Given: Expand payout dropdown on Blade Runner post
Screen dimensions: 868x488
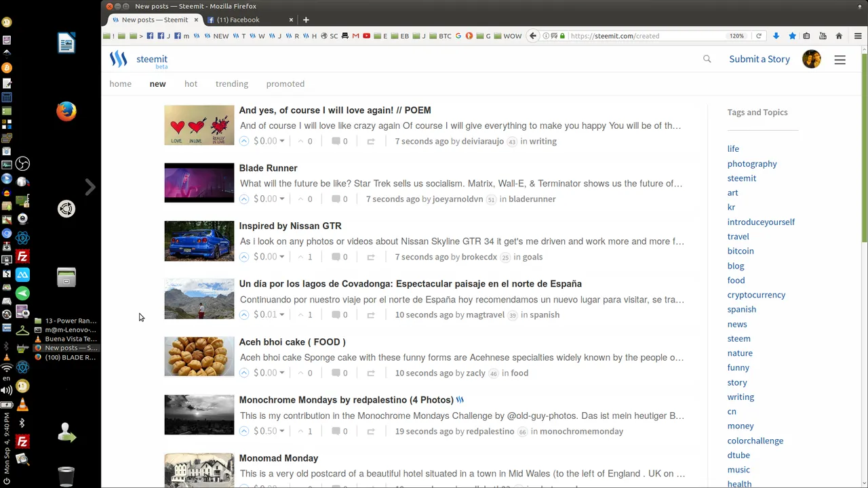Looking at the screenshot, I should [x=282, y=199].
